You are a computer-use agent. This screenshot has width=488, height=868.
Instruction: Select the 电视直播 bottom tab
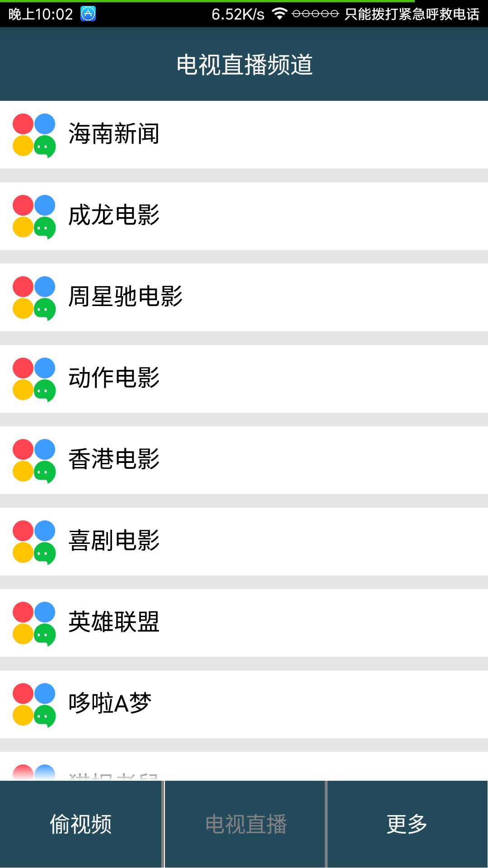(245, 824)
